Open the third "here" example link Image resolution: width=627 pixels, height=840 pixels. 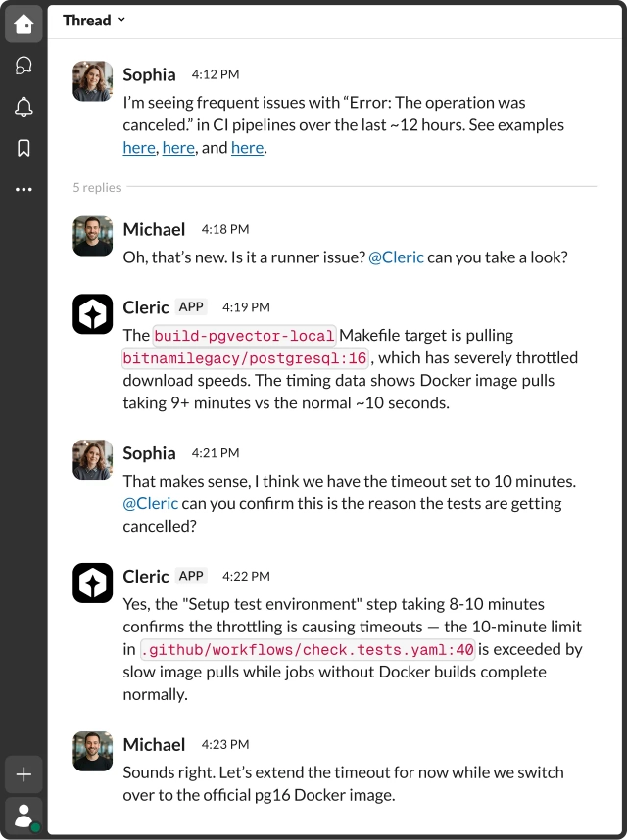[247, 148]
